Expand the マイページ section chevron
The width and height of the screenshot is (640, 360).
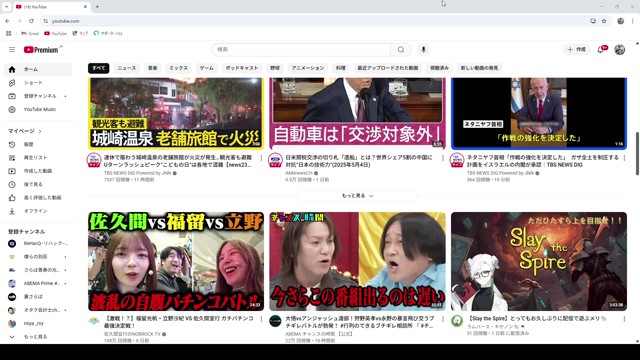[x=40, y=131]
